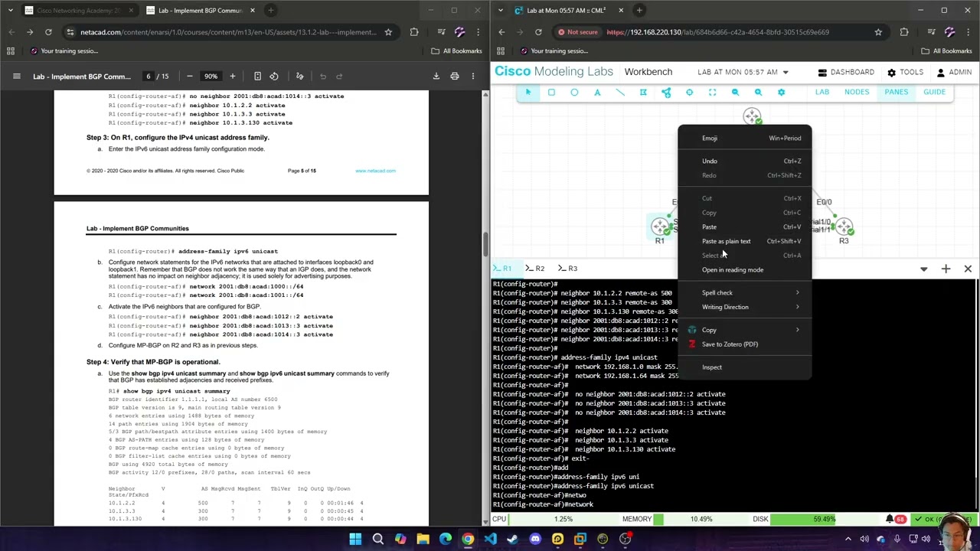980x551 pixels.
Task: Bookmark the CML lab page with star
Action: pos(878,32)
